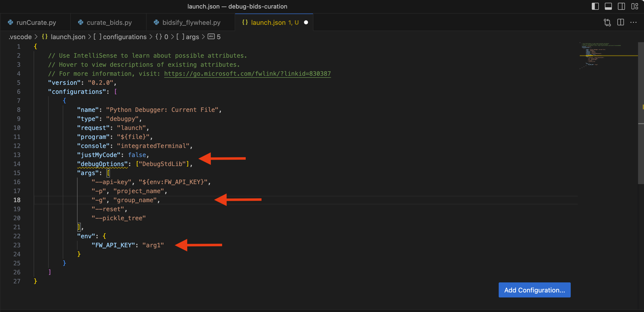
Task: Click the JSON braces icon on launch.json tab
Action: pyautogui.click(x=245, y=22)
